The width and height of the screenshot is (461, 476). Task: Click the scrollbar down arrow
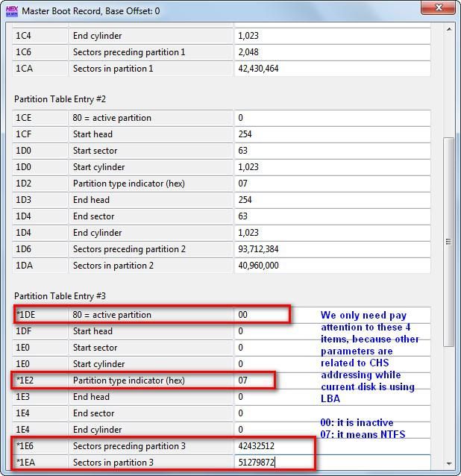449,463
